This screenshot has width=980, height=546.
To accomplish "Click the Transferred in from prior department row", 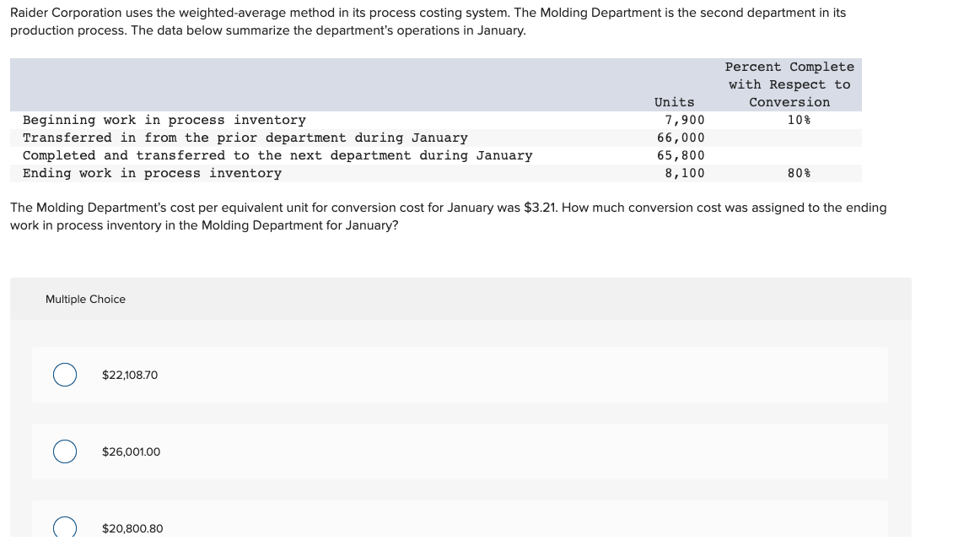I will pyautogui.click(x=245, y=138).
